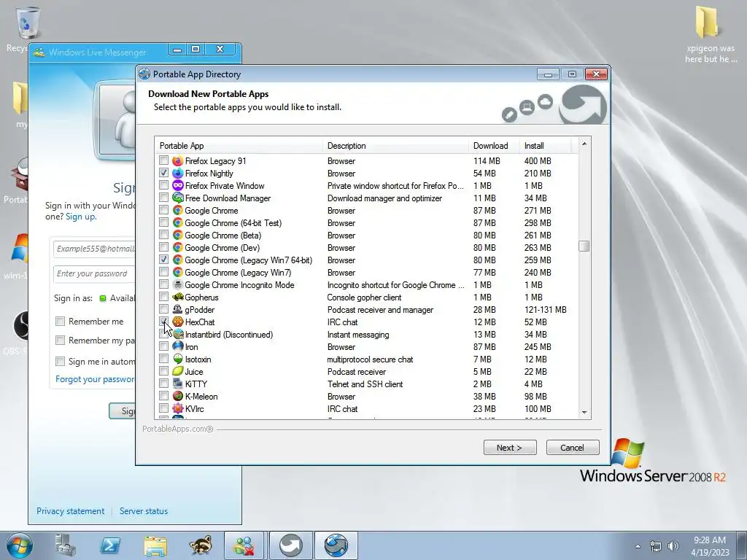Open Privacy statement link in Messenger

71,511
